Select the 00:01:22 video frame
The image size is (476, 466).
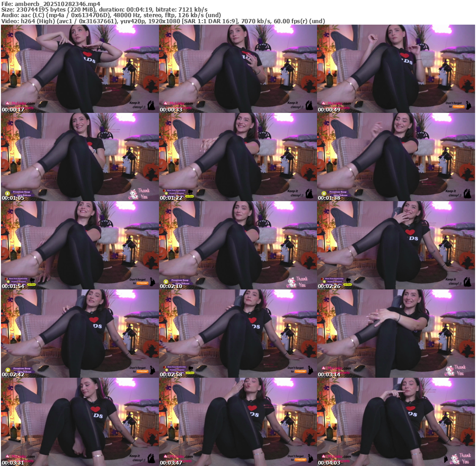point(238,157)
